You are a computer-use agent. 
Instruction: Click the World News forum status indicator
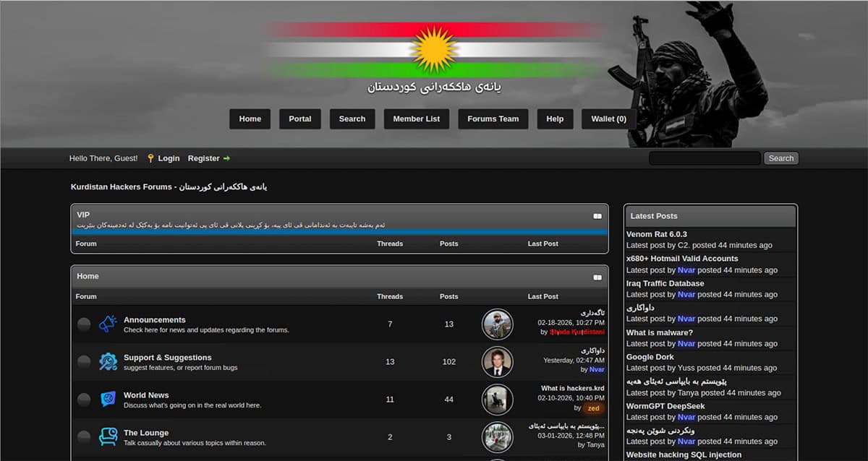click(84, 399)
